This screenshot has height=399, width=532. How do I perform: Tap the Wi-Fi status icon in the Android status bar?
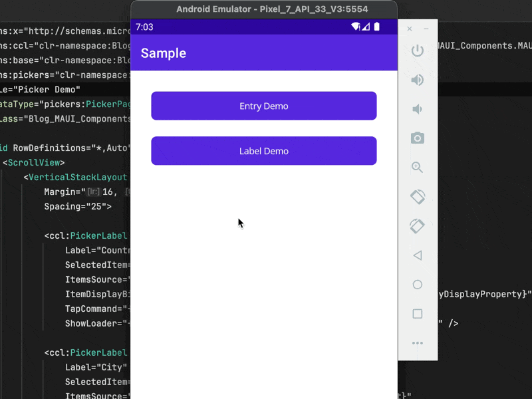coord(356,27)
